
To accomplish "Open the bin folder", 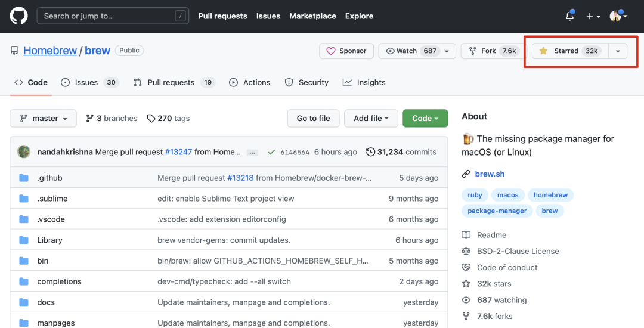I will pyautogui.click(x=43, y=261).
